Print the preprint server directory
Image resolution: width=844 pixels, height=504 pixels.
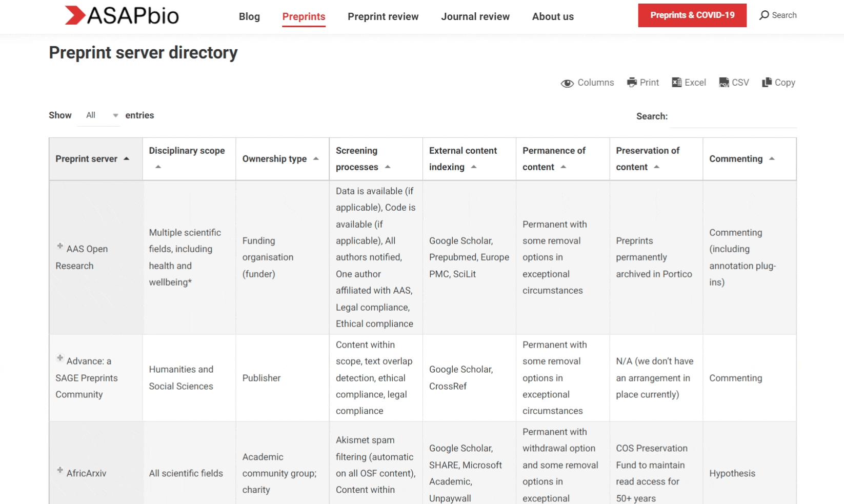(642, 82)
